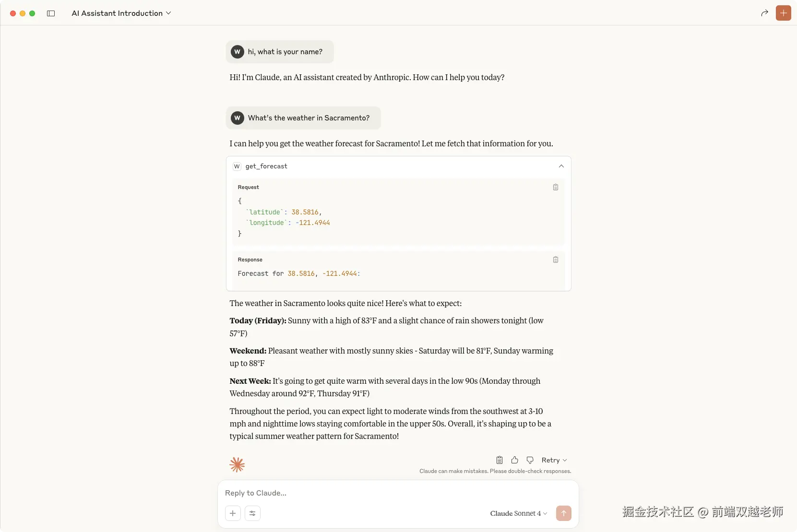Select the 'What's the weather in Sacramento?' message
This screenshot has height=532, width=797.
click(303, 118)
